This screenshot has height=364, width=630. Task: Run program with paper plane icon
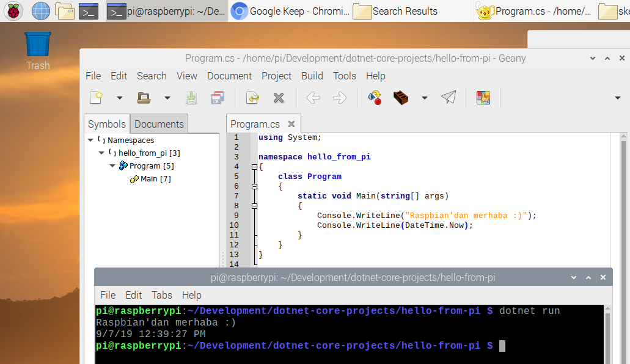point(449,98)
